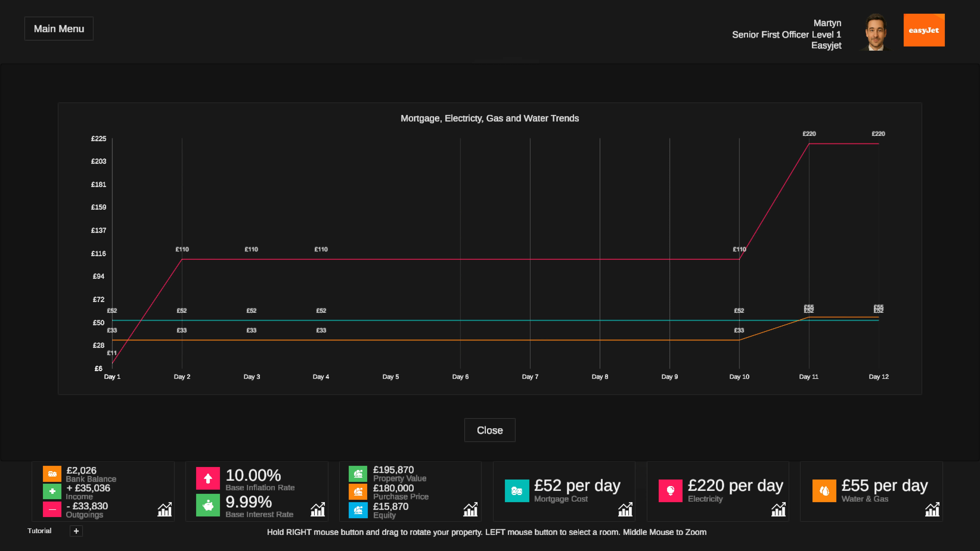Open the property value trend chart icon

pos(471,509)
